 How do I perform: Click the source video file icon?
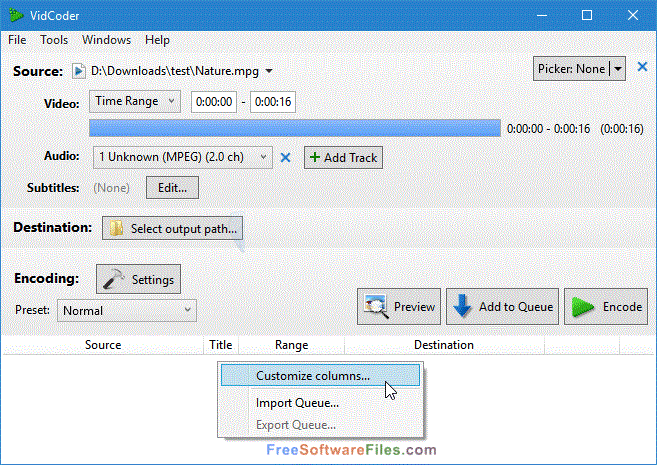[x=78, y=71]
